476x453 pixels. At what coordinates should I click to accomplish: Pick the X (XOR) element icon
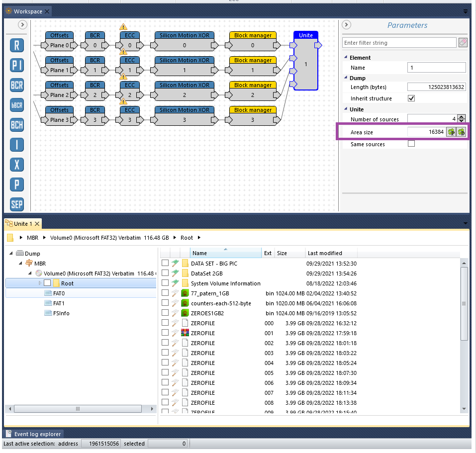point(17,165)
